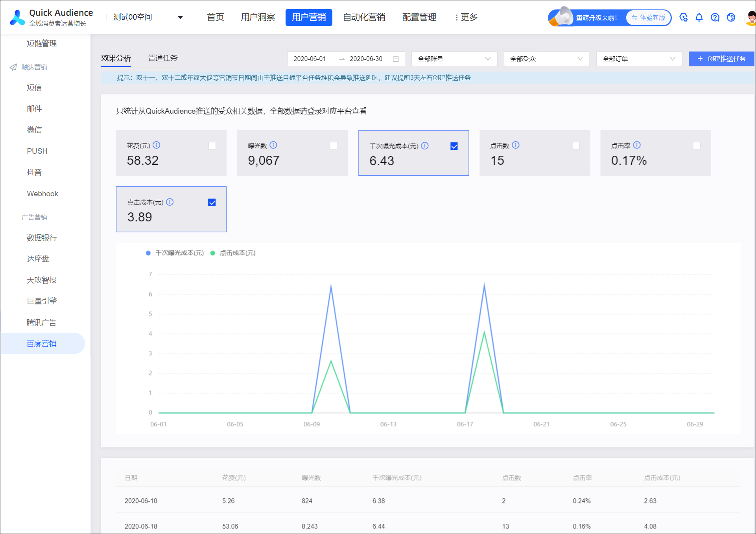The width and height of the screenshot is (756, 534).
Task: Open 邮件 in the sidebar
Action: click(34, 109)
